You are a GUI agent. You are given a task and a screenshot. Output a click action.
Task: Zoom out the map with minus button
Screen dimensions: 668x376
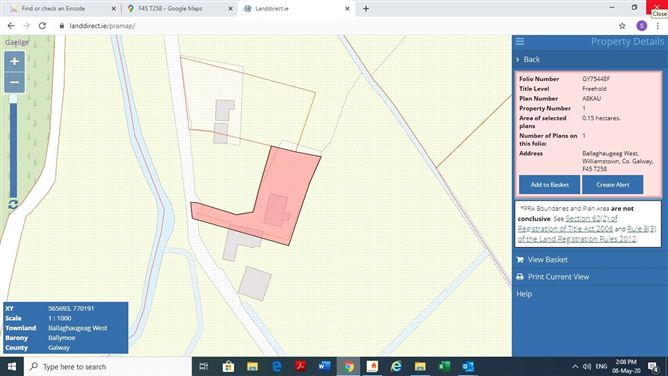(x=14, y=82)
